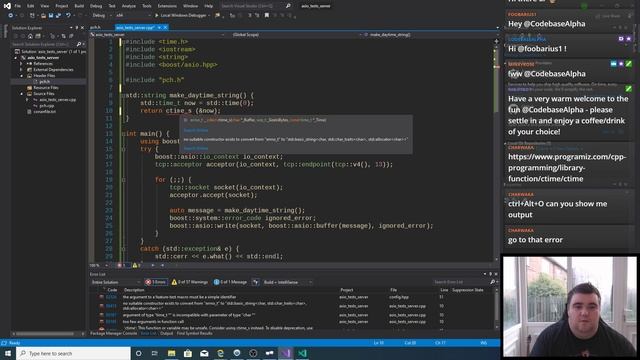640x360 pixels.
Task: Toggle the Messages filter in Error List
Action: tap(231, 282)
